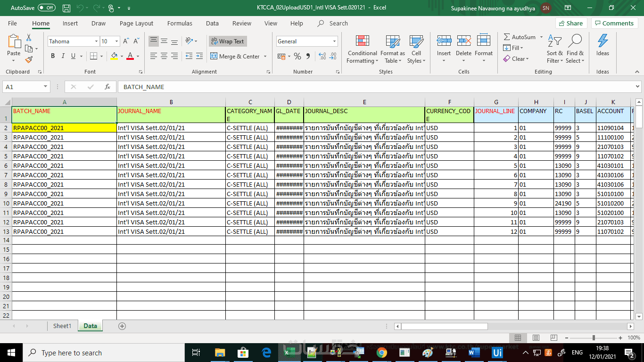Click the Align Right icon

coord(174,56)
